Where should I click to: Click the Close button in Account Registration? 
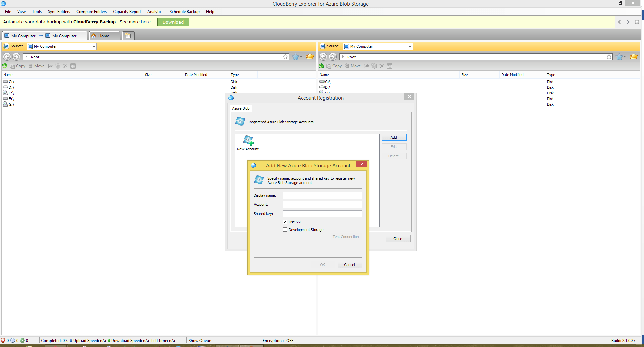(x=398, y=239)
